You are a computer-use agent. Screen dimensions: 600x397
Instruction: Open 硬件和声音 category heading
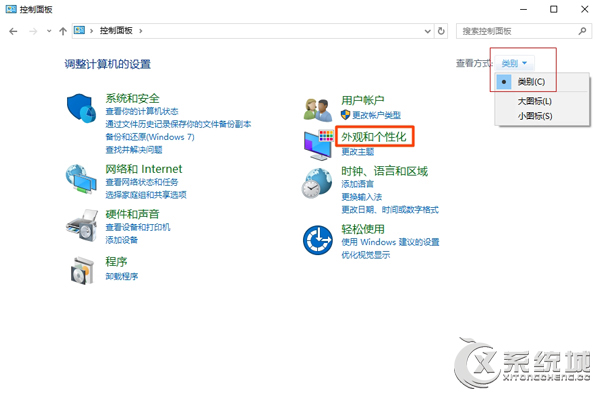click(132, 214)
